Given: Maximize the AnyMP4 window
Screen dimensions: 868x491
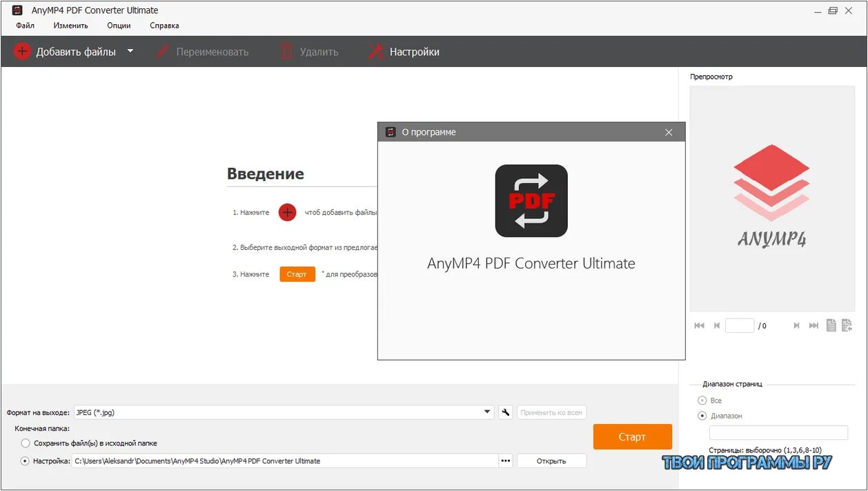Looking at the screenshot, I should (833, 10).
